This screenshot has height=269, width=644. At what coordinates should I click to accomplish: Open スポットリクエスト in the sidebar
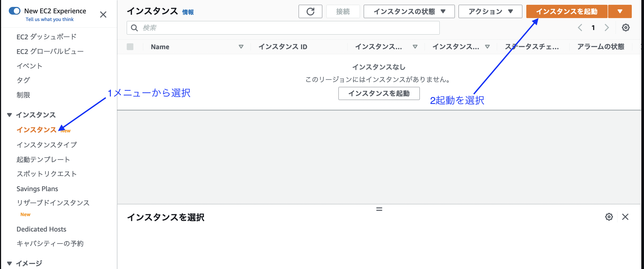(x=46, y=174)
